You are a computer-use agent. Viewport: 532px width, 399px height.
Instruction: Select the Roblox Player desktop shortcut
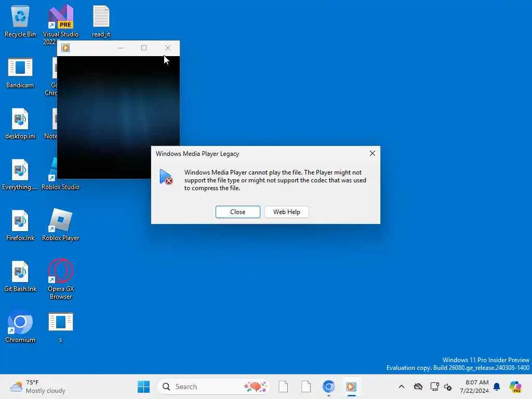61,225
